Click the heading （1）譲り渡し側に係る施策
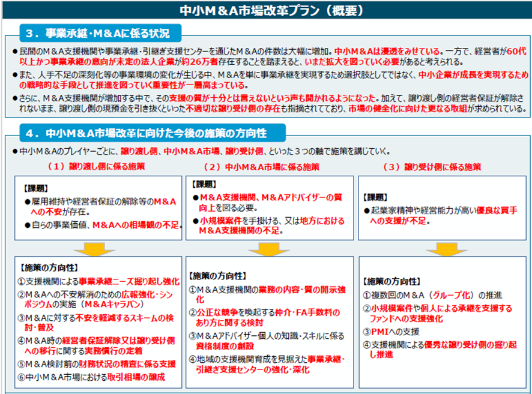The width and height of the screenshot is (532, 394). (x=95, y=166)
